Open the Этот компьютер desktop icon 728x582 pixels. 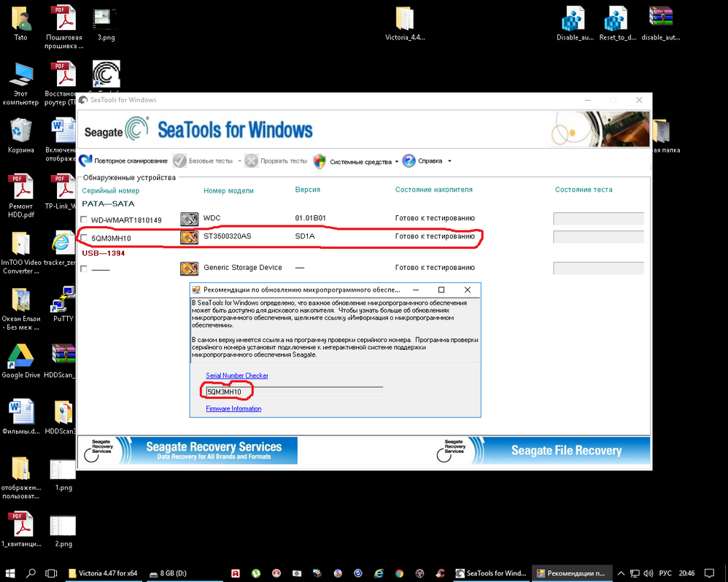click(20, 84)
